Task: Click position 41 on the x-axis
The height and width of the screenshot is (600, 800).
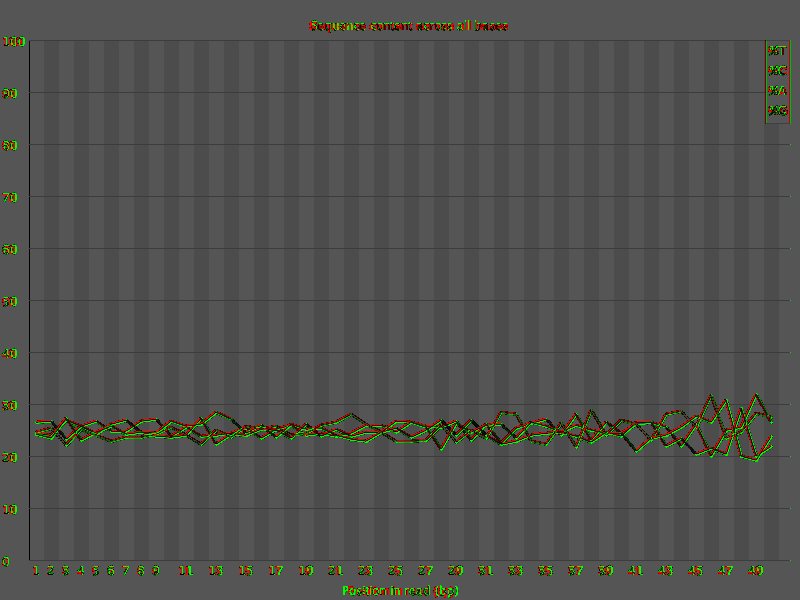Action: coord(636,571)
